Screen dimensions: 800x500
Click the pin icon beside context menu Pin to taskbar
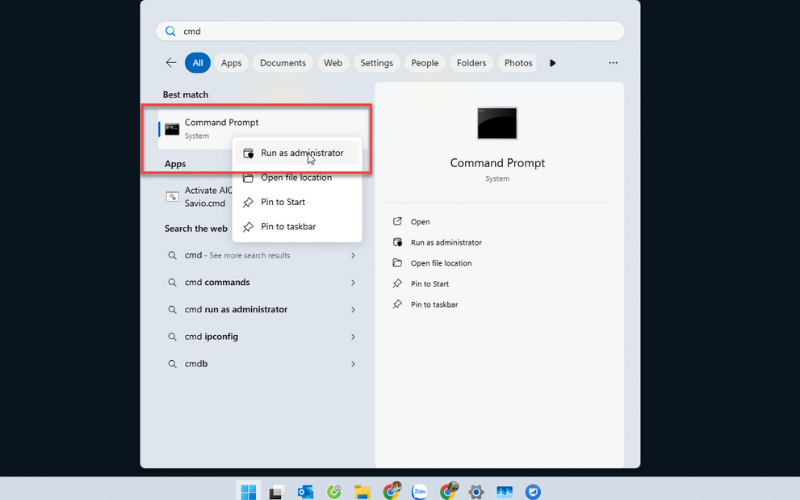(248, 227)
